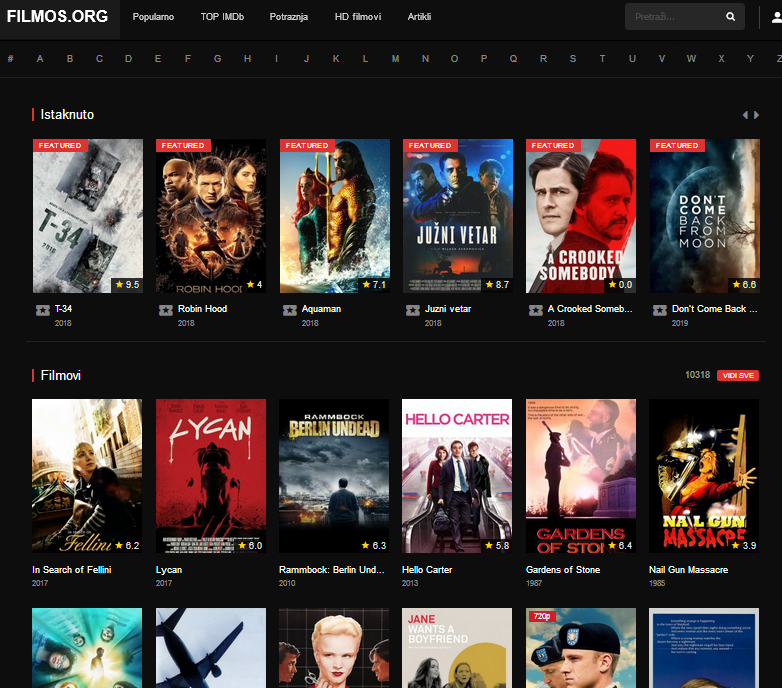Go to previous featured movies arrow
This screenshot has width=782, height=688.
pyautogui.click(x=745, y=115)
